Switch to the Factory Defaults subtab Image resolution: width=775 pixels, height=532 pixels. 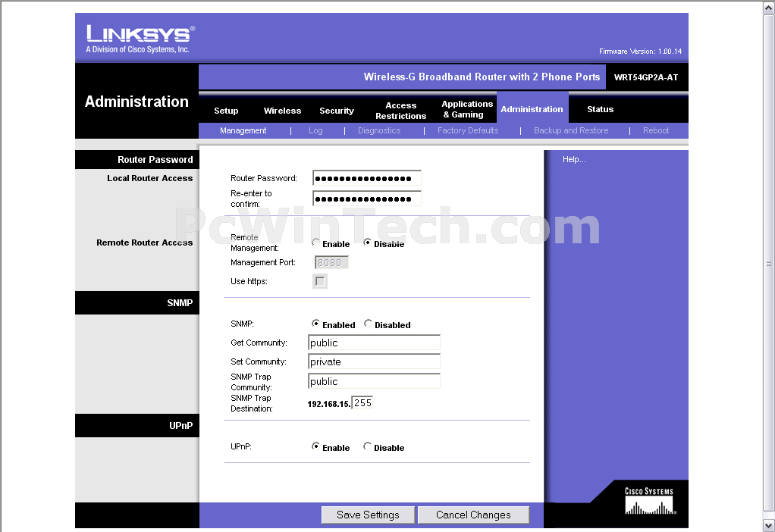468,130
